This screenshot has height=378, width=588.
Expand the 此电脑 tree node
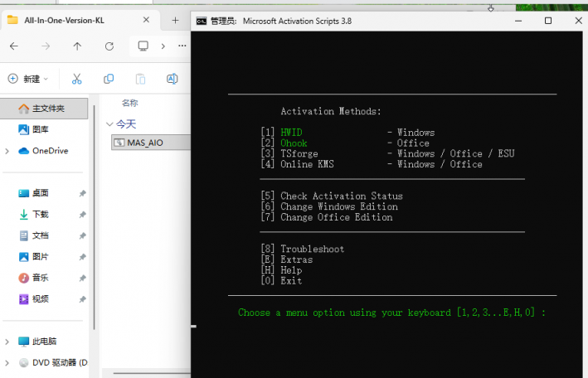point(7,342)
